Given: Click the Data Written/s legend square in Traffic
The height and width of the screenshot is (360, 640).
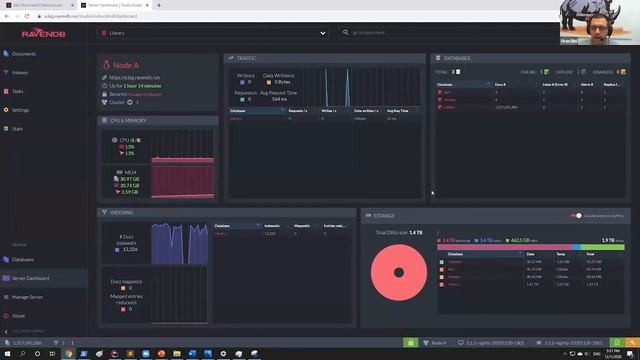Looking at the screenshot, I should click(x=269, y=82).
